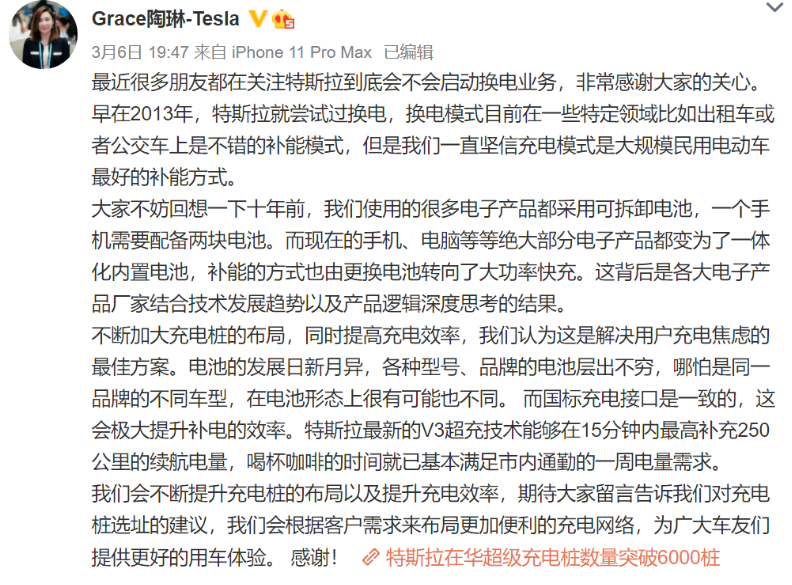Click the line starting 我们会不断提升充电桩
This screenshot has height=585, width=792.
pos(430,494)
